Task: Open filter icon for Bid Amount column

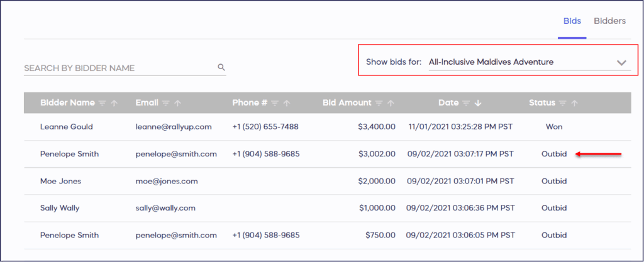Action: 379,103
